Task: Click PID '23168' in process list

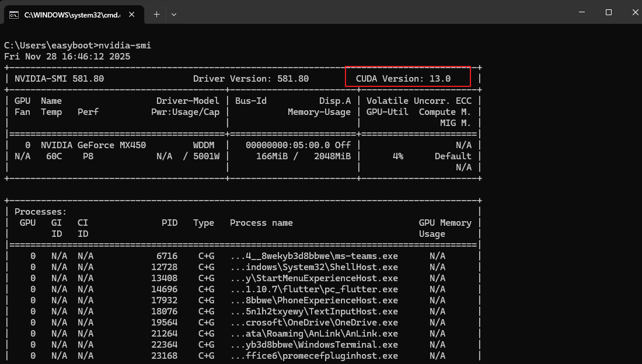Action: (164, 355)
